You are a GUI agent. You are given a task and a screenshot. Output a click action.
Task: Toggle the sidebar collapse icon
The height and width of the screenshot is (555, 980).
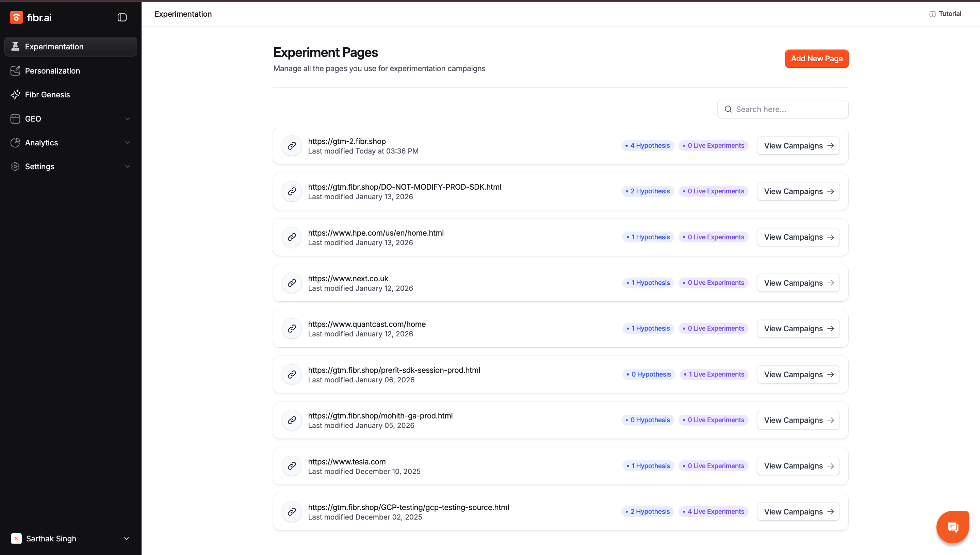click(122, 17)
